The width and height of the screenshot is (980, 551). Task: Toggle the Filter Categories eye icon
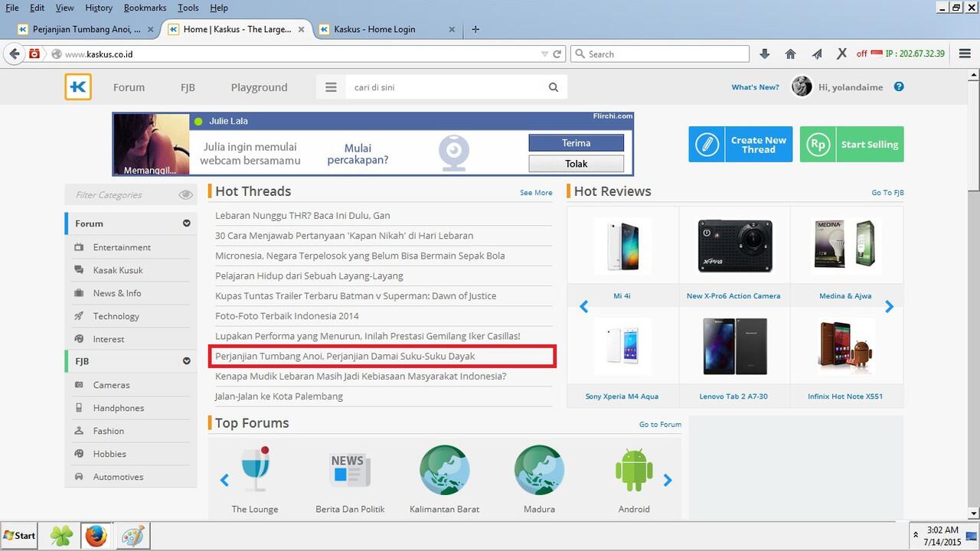tap(185, 195)
